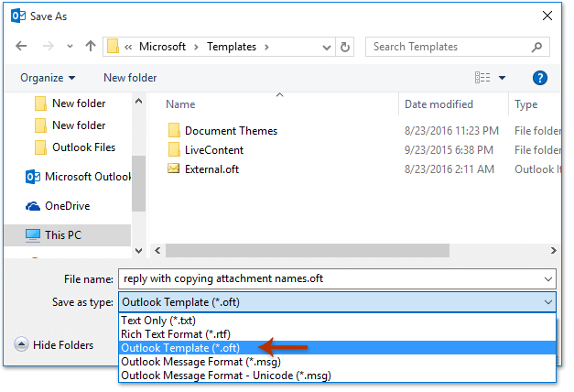The image size is (574, 392).
Task: Click the This PC monitor icon
Action: point(33,235)
